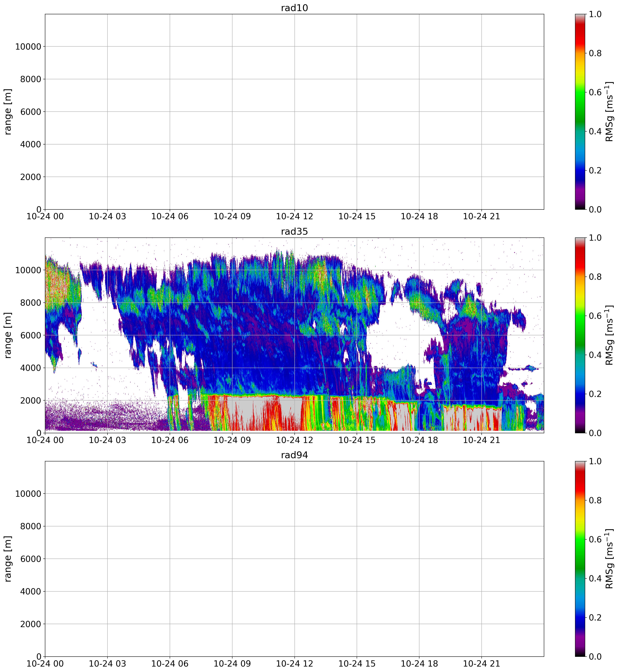Click the rad35 y-axis tick 10000
The width and height of the screenshot is (619, 672).
click(28, 270)
